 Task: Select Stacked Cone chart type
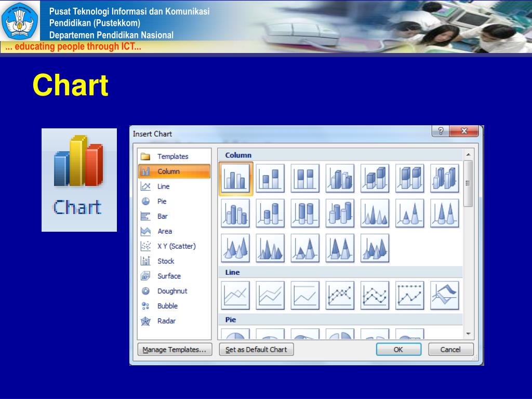410,214
